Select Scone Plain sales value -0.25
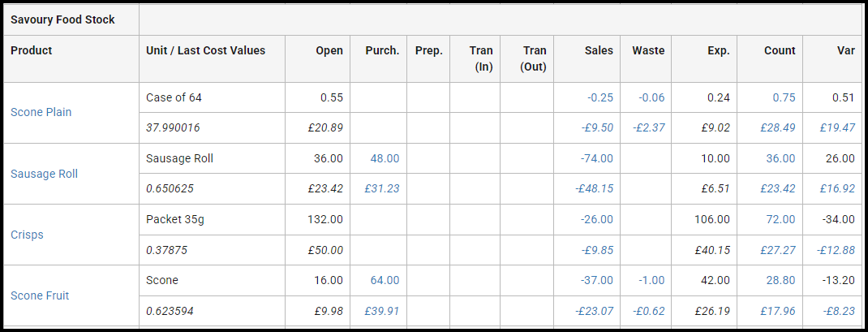 600,97
